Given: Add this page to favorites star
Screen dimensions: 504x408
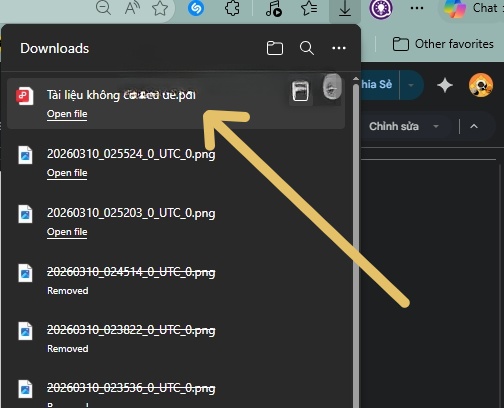Looking at the screenshot, I should point(160,8).
